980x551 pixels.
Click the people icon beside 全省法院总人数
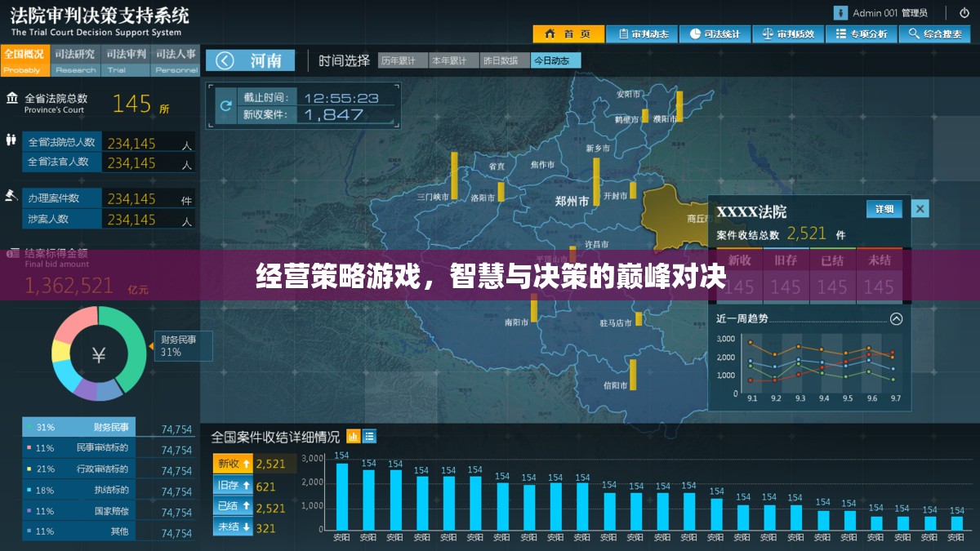pyautogui.click(x=11, y=140)
